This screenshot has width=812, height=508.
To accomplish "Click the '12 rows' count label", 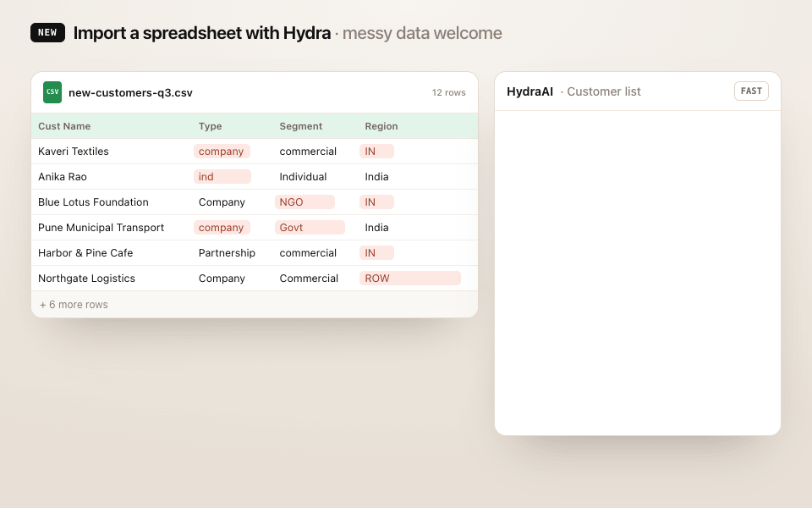I will pyautogui.click(x=448, y=93).
